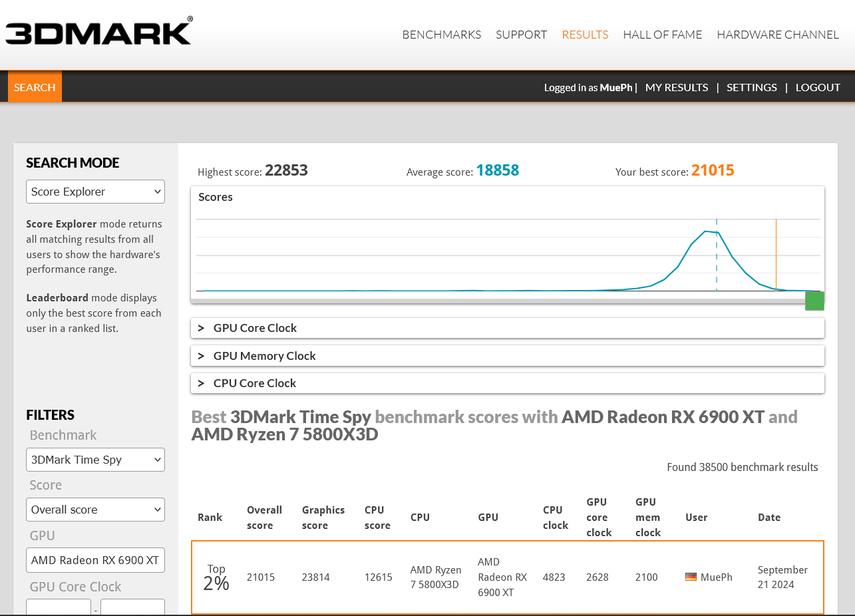Click the MuePh username in the header
855x616 pixels.
[616, 88]
